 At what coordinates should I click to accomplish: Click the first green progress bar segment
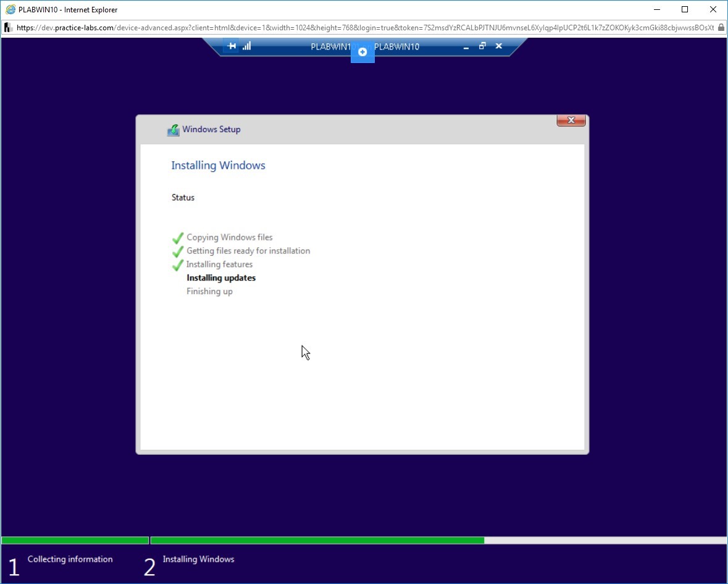pos(75,540)
